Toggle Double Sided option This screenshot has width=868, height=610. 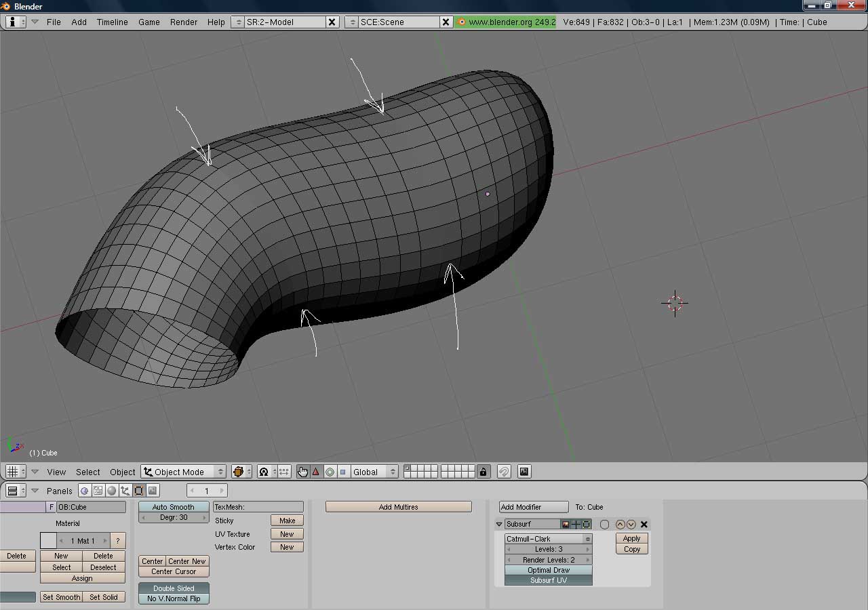tap(174, 588)
